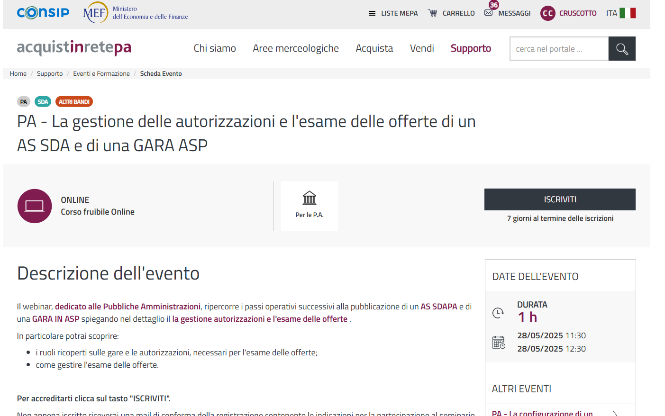Open the Chi siamo menu
The width and height of the screenshot is (665, 416).
213,48
